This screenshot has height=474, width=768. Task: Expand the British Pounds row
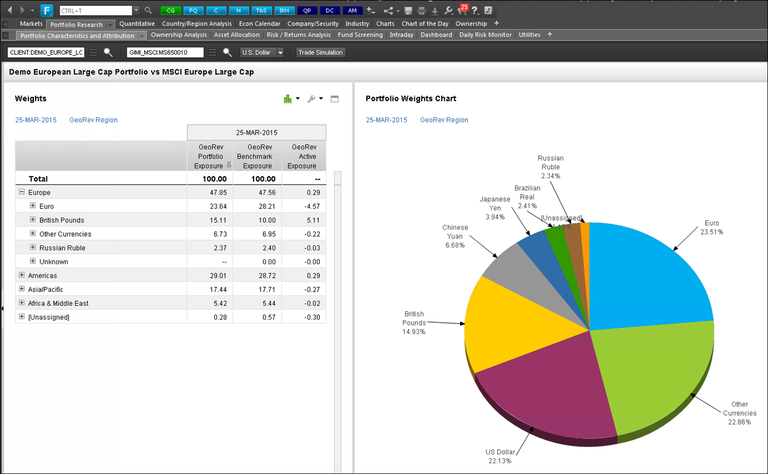point(33,219)
